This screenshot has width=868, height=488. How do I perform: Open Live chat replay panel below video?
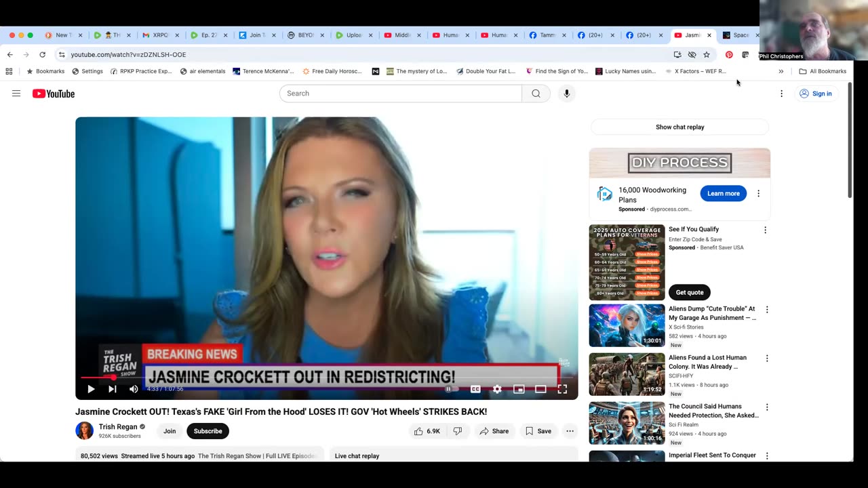[x=454, y=456]
